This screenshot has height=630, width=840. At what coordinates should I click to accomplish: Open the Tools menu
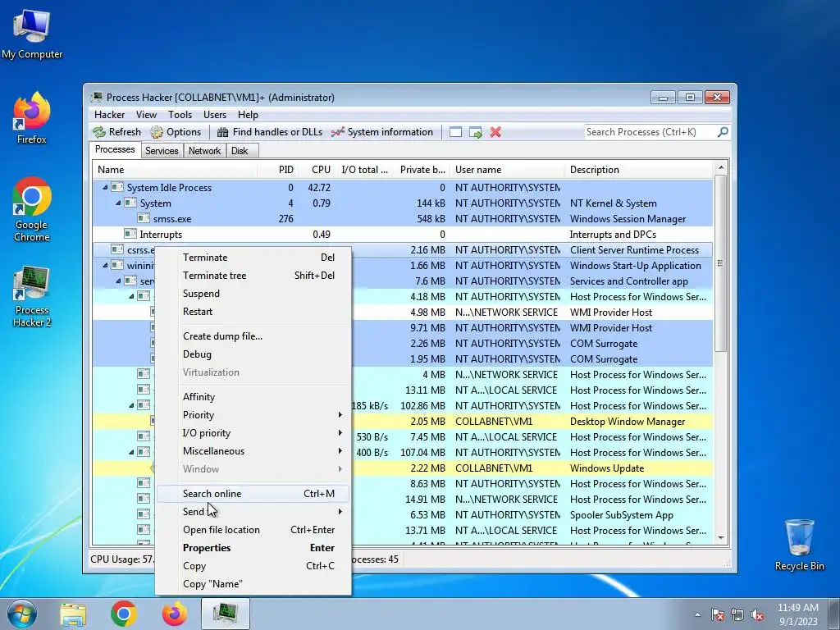click(x=180, y=115)
